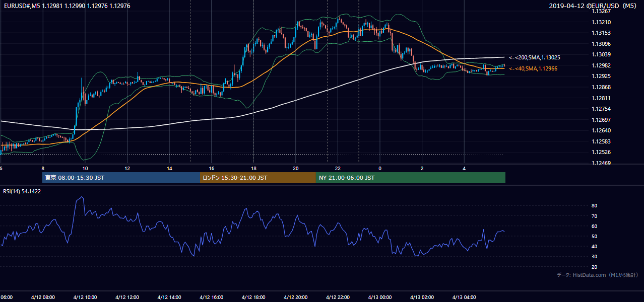Click the 2019-04-12 EUR/USD (M5) title

pos(593,6)
